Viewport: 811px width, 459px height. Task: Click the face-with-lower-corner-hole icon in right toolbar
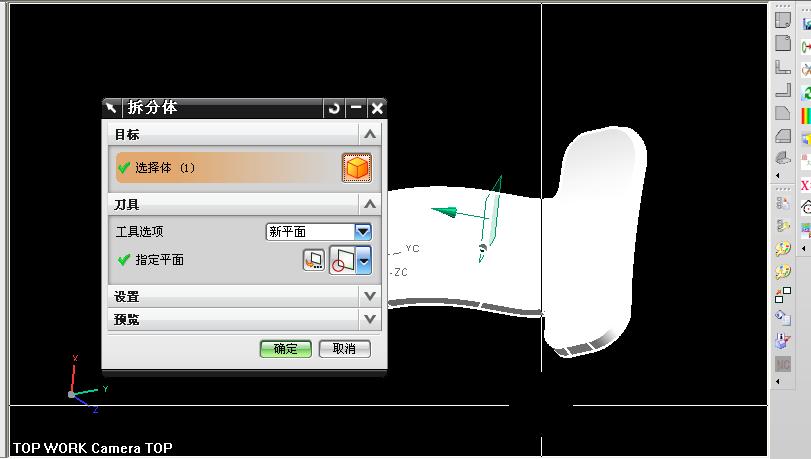(783, 20)
